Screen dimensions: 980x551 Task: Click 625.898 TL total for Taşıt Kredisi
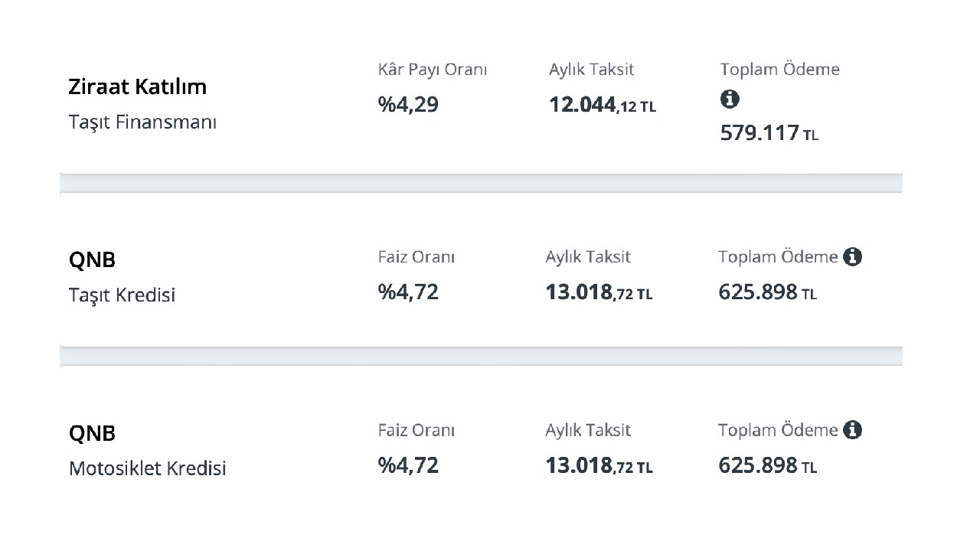tap(767, 292)
